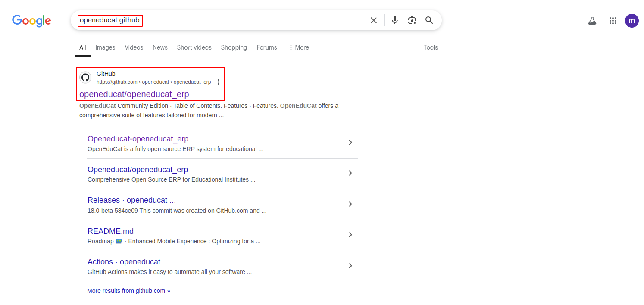Viewport: 644px width, 305px height.
Task: Open three-dot menu beside GitHub result
Action: point(219,82)
